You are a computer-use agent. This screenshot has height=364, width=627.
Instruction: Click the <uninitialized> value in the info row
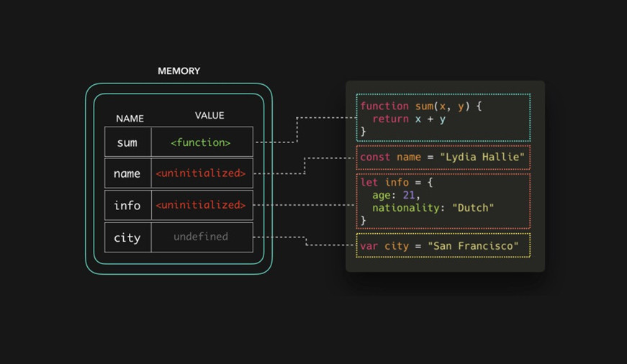(x=201, y=205)
